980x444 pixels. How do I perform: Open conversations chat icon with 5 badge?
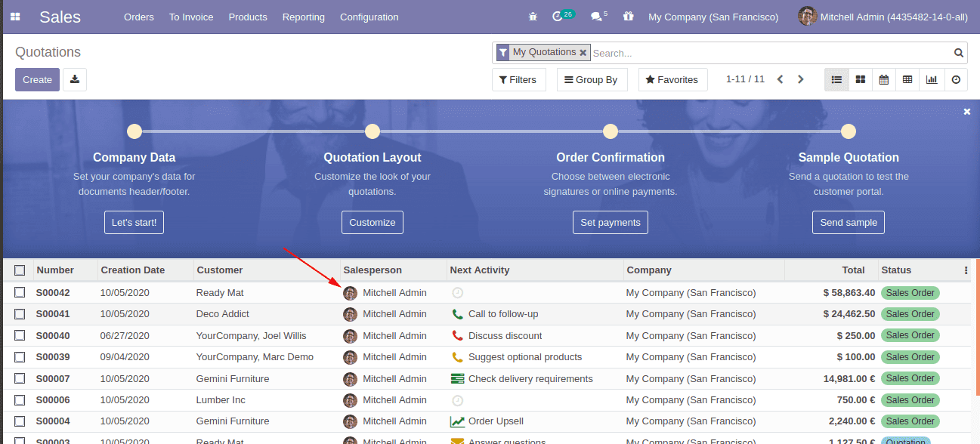coord(598,16)
